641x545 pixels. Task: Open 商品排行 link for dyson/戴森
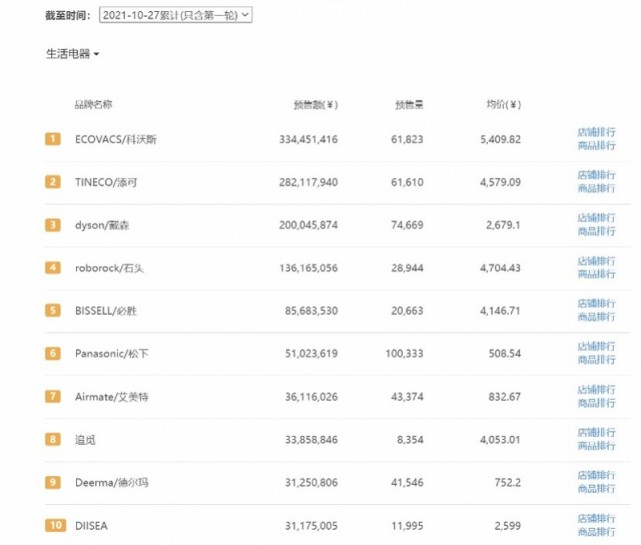(596, 231)
